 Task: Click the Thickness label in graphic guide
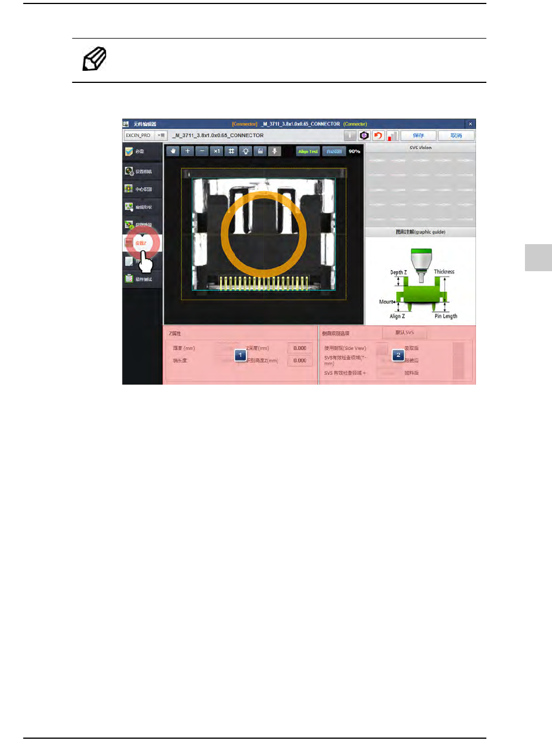[444, 272]
